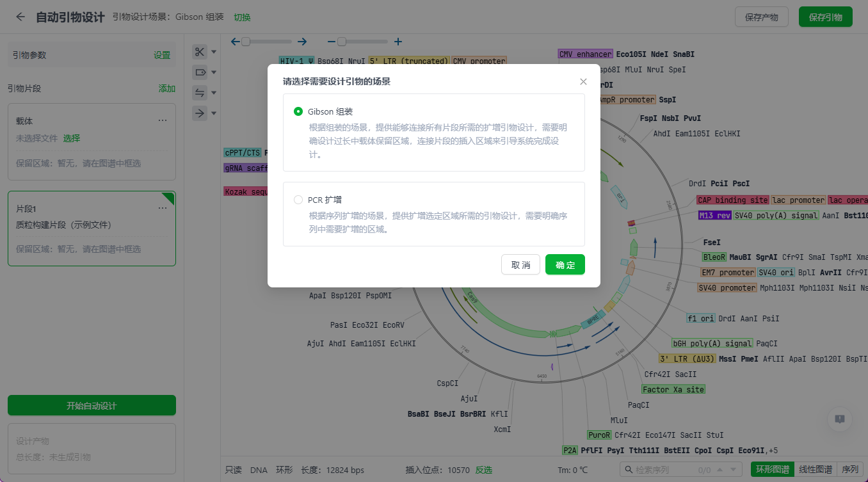Viewport: 868px width, 482px height.
Task: Select the PCR 扩增 radio option
Action: click(298, 200)
